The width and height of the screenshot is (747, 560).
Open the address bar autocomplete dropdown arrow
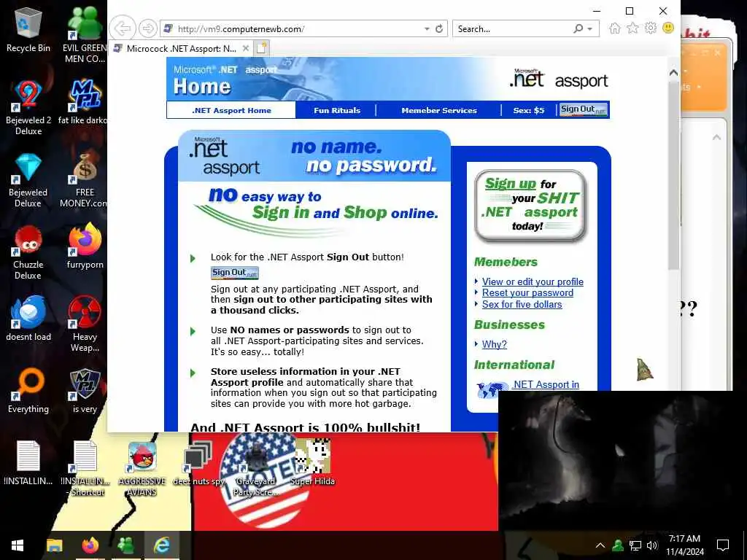[x=427, y=29]
